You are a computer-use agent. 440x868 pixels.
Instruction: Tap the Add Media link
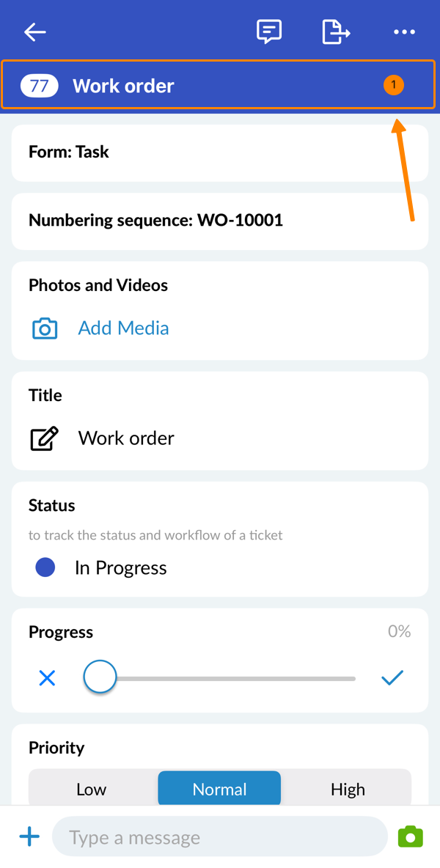point(123,328)
